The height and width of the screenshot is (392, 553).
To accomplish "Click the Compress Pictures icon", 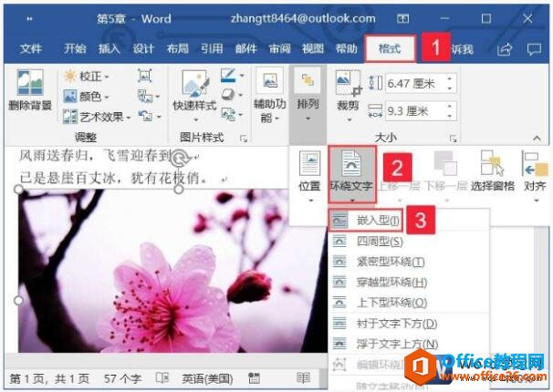I will (144, 76).
